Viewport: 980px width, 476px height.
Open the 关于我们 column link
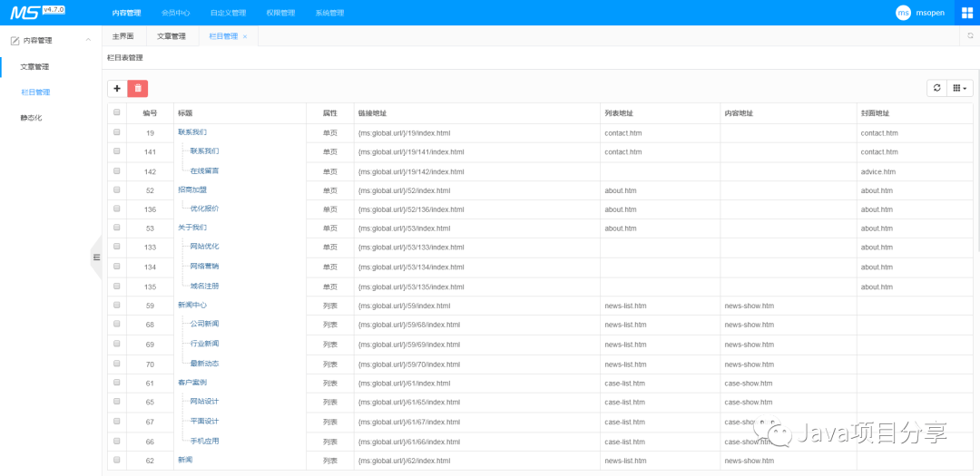point(191,228)
